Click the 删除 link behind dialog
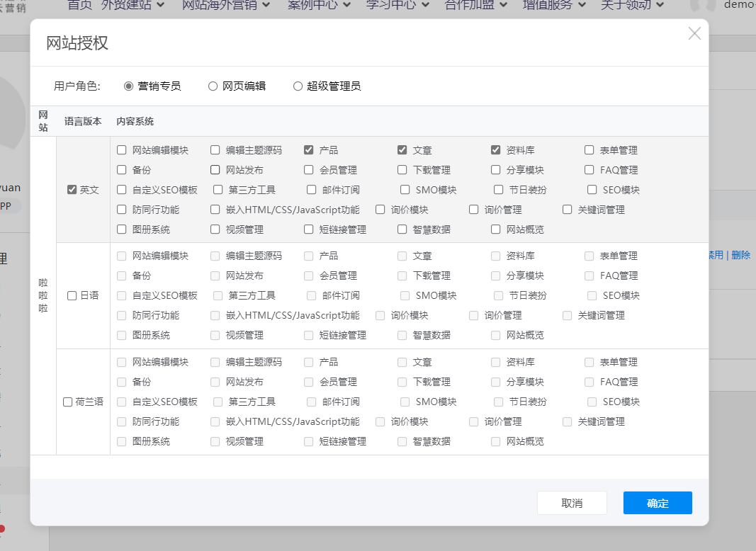This screenshot has height=551, width=756. click(740, 255)
